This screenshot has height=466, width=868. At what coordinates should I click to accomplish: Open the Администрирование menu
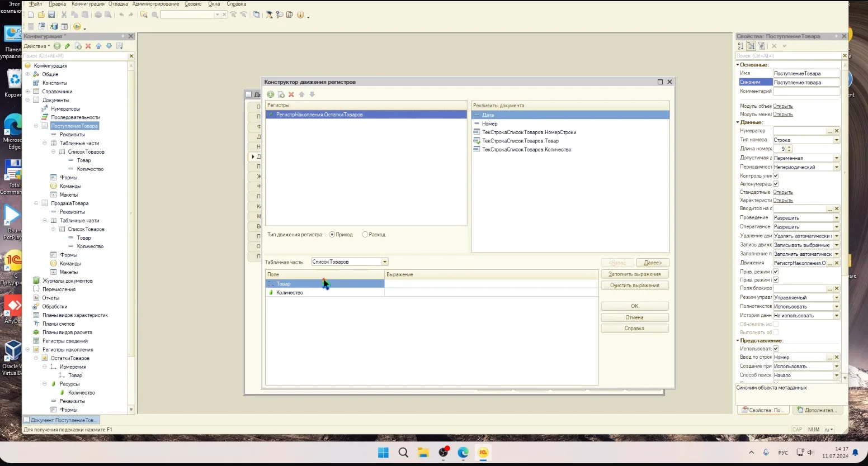point(155,4)
